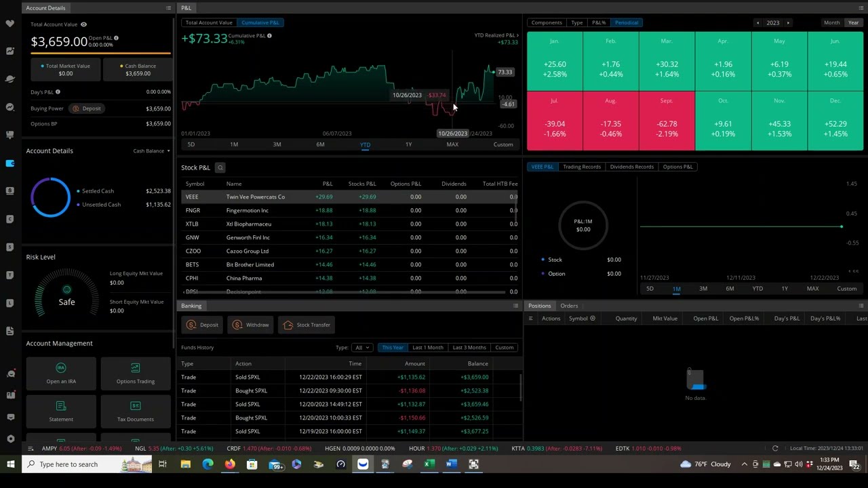Open the Positions table Actions menu icon
Screen dimensions: 868x488
coord(530,318)
